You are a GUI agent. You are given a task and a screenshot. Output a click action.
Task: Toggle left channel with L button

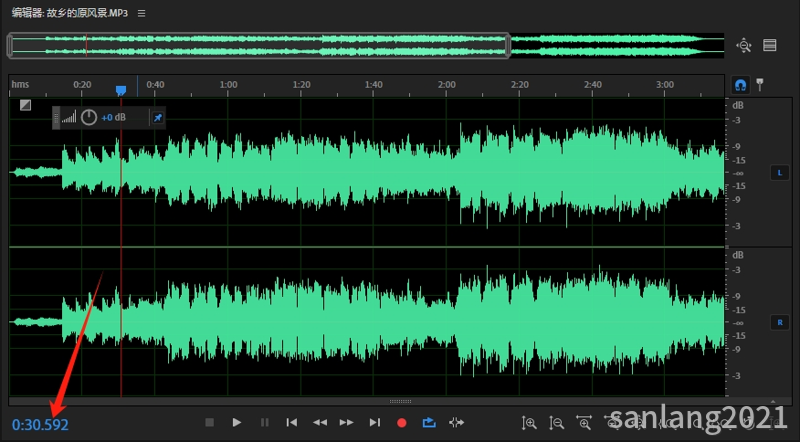tap(780, 173)
